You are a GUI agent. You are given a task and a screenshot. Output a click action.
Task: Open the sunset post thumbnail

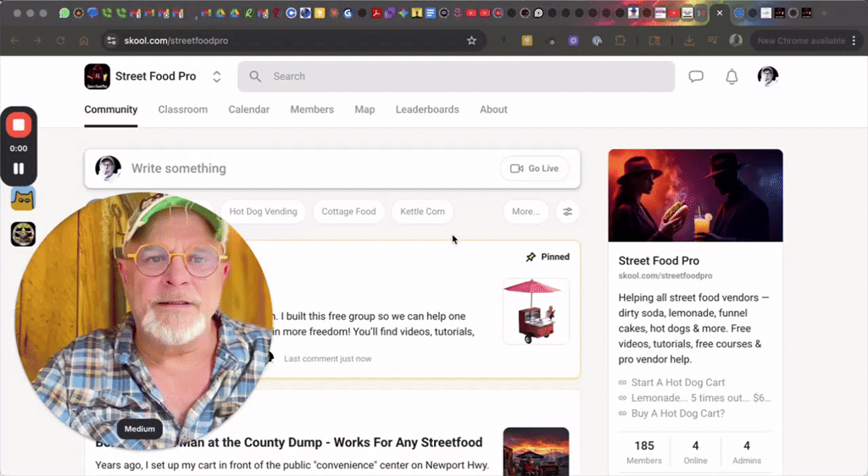pyautogui.click(x=536, y=451)
